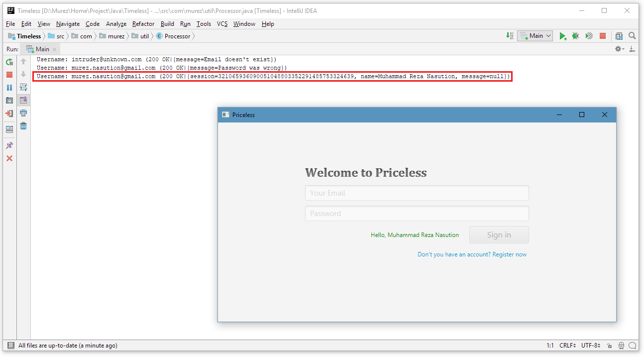Stop the process from the Run panel sidebar
The width and height of the screenshot is (644, 357).
point(9,75)
